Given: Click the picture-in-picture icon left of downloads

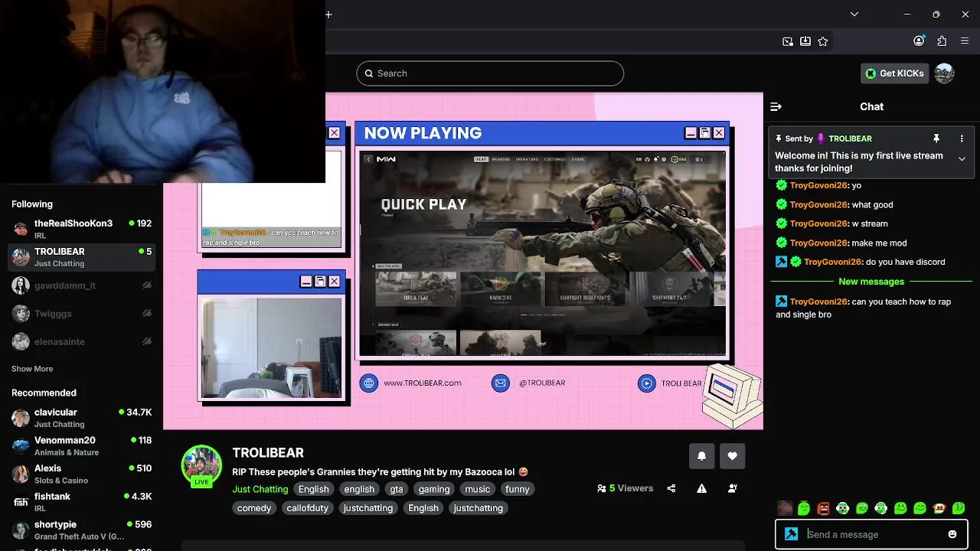Looking at the screenshot, I should [x=788, y=41].
